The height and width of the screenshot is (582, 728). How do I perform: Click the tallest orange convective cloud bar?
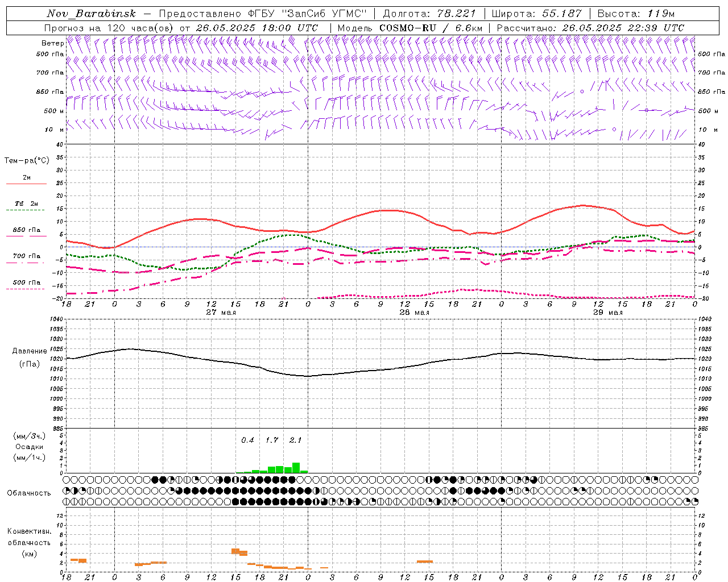(235, 551)
